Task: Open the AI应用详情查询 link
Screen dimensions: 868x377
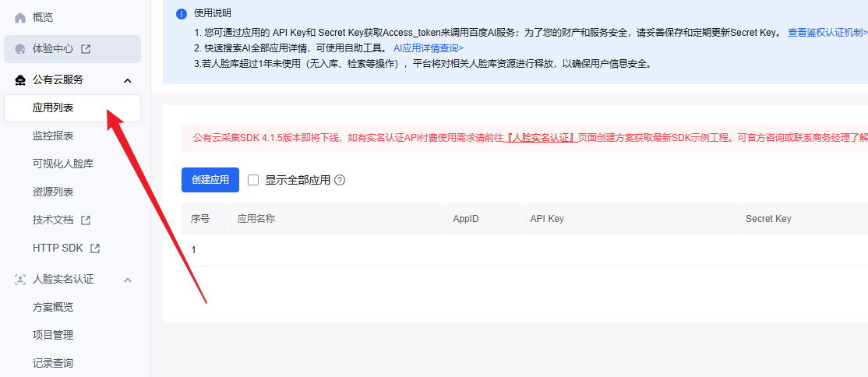Action: click(429, 48)
